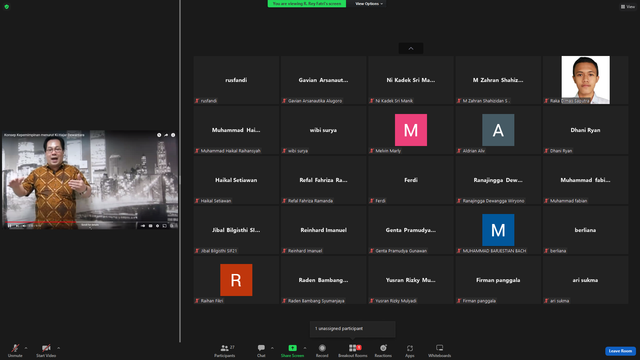Open Whiteboards

click(440, 350)
